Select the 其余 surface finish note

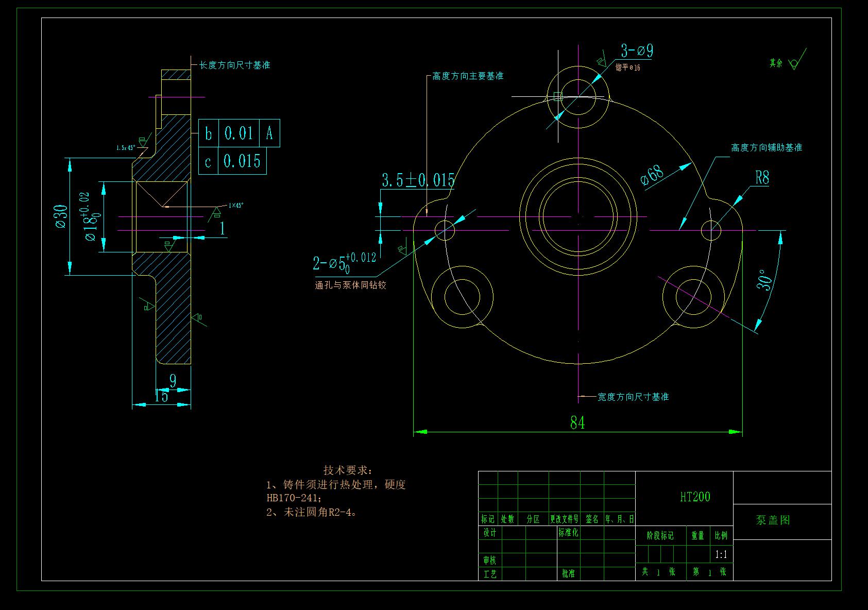coord(776,63)
